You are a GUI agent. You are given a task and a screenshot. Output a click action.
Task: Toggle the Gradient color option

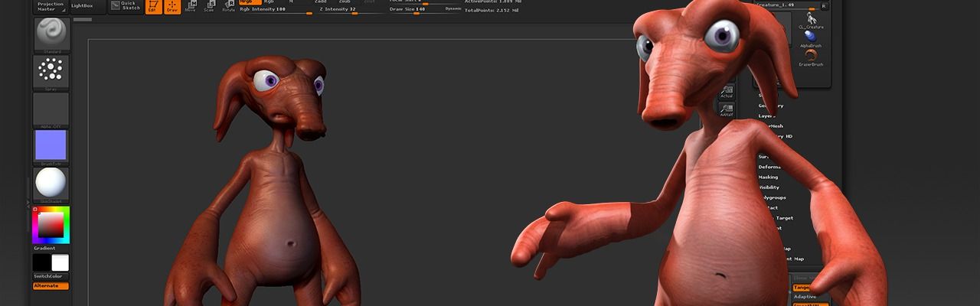[44, 249]
